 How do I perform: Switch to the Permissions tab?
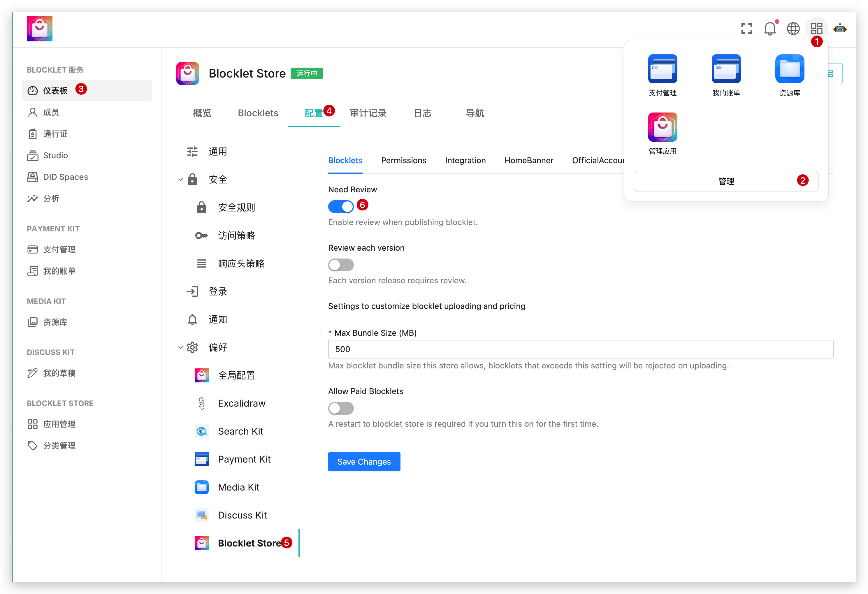pos(403,161)
